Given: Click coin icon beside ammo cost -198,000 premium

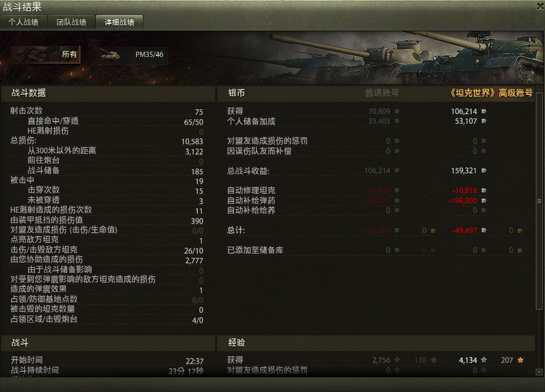Looking at the screenshot, I should 484,201.
